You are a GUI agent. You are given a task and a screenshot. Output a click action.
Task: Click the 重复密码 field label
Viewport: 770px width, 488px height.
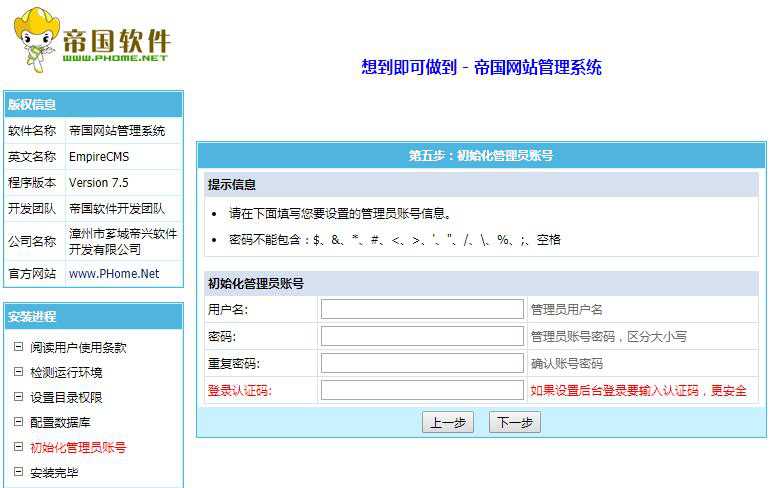234,364
